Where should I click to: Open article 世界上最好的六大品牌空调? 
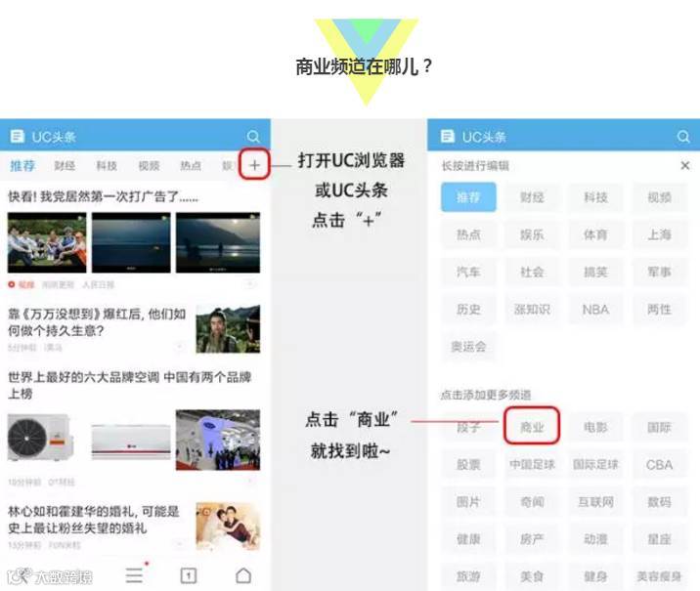tap(129, 385)
